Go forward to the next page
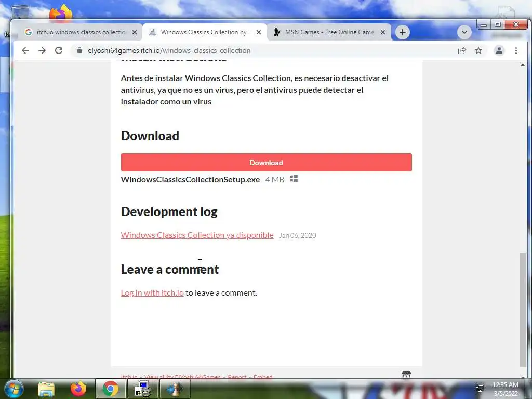Viewport: 532px width, 399px height. click(x=42, y=50)
